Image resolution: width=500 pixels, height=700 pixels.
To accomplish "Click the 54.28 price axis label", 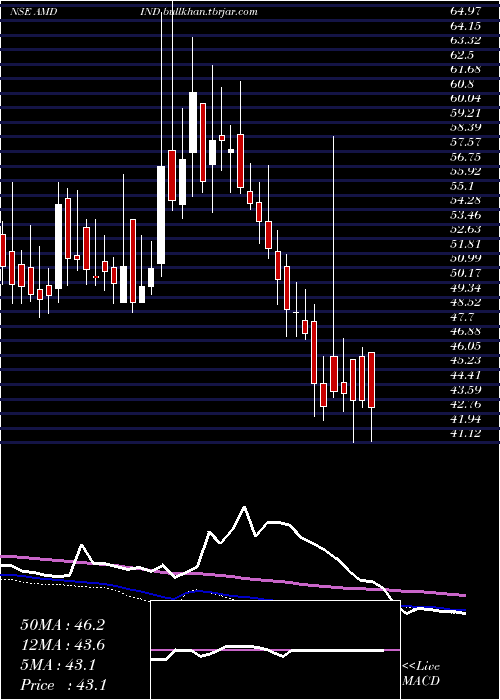I will pyautogui.click(x=466, y=200).
